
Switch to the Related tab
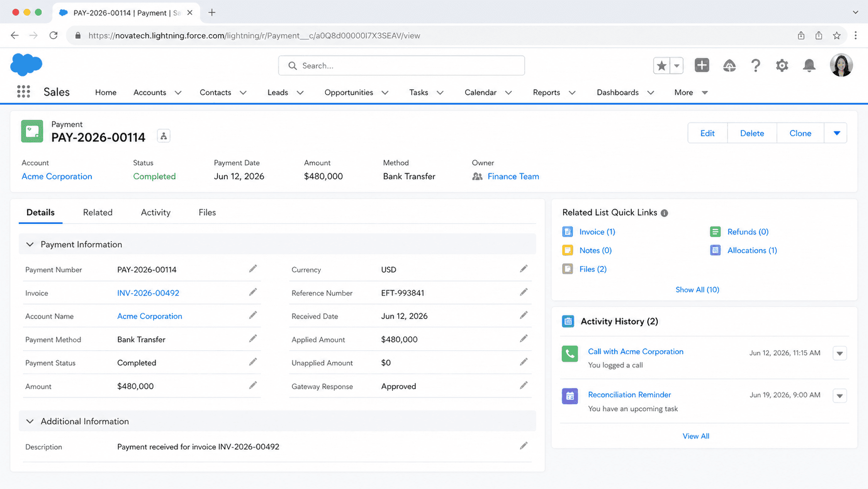click(x=98, y=213)
